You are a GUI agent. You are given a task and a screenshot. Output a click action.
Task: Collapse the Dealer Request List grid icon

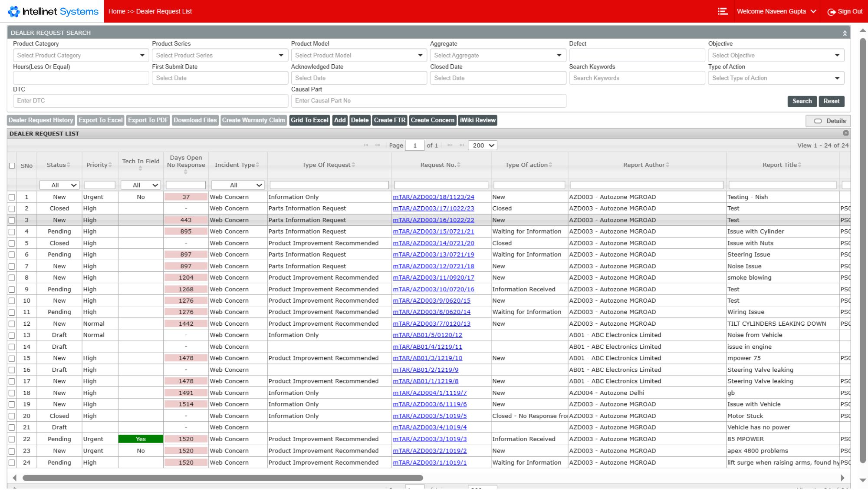845,133
